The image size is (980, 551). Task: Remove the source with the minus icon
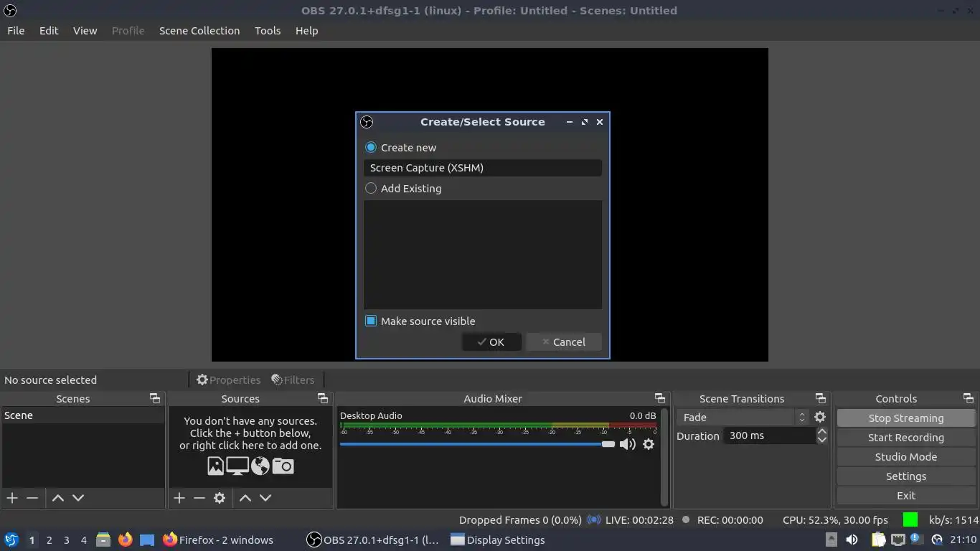(x=199, y=498)
